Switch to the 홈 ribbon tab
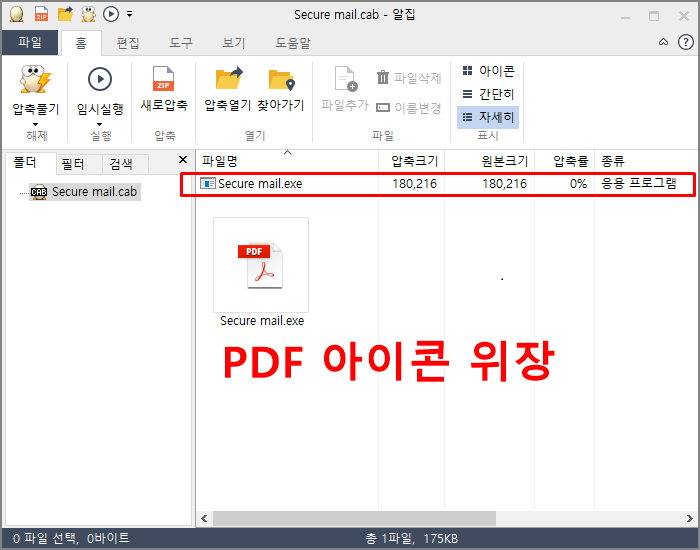Viewport: 700px width, 550px height. coord(81,43)
